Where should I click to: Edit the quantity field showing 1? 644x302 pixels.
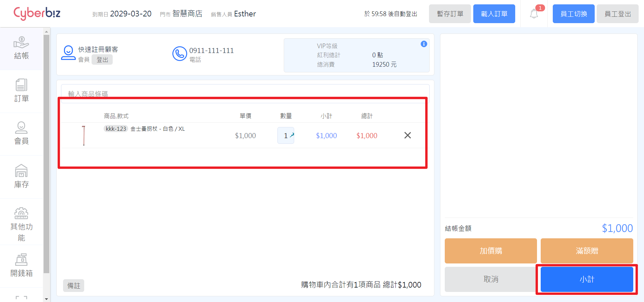point(286,135)
